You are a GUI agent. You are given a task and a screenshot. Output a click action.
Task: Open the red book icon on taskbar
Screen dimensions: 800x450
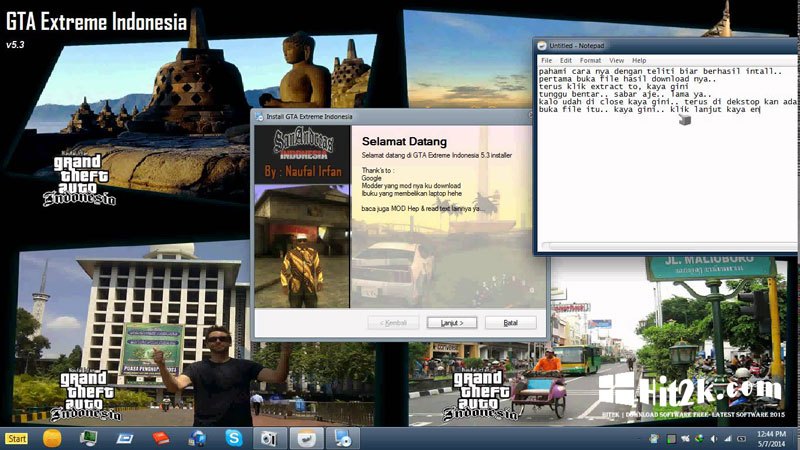click(x=161, y=438)
